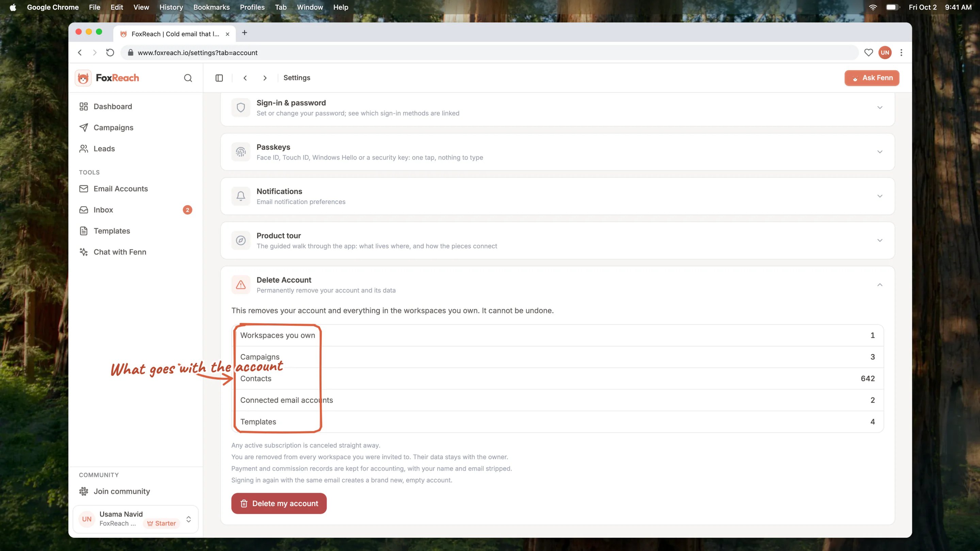The width and height of the screenshot is (980, 551).
Task: Click the browser address bar URL
Action: (197, 53)
